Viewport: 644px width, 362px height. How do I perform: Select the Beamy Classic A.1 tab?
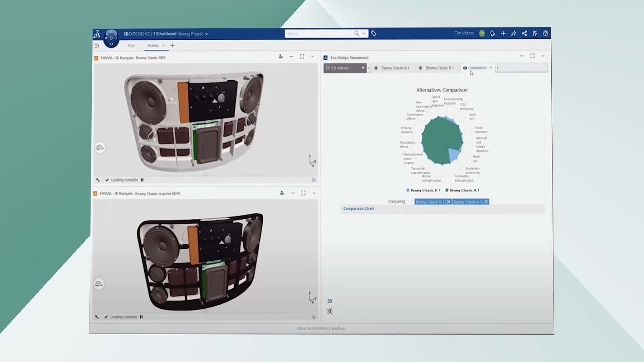click(x=395, y=68)
